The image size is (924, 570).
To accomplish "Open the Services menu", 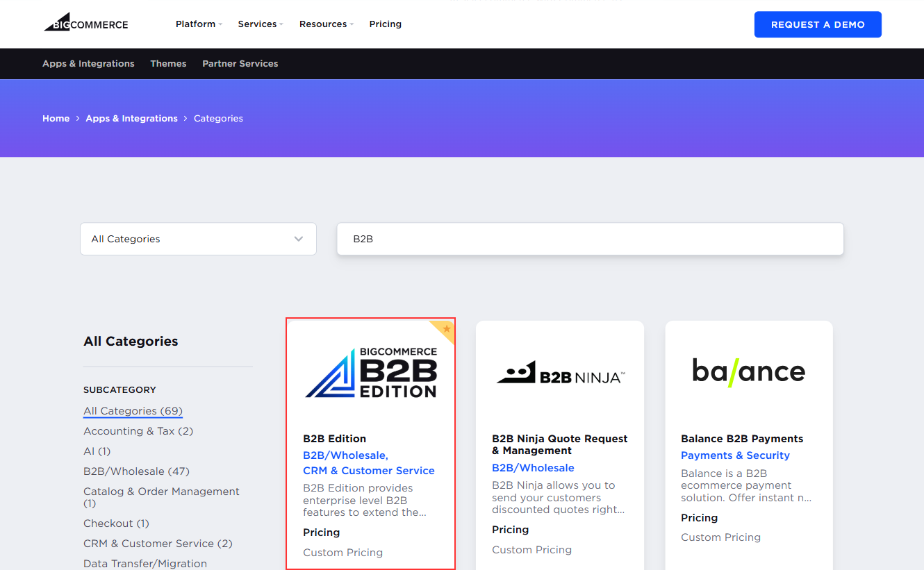I will pos(261,24).
